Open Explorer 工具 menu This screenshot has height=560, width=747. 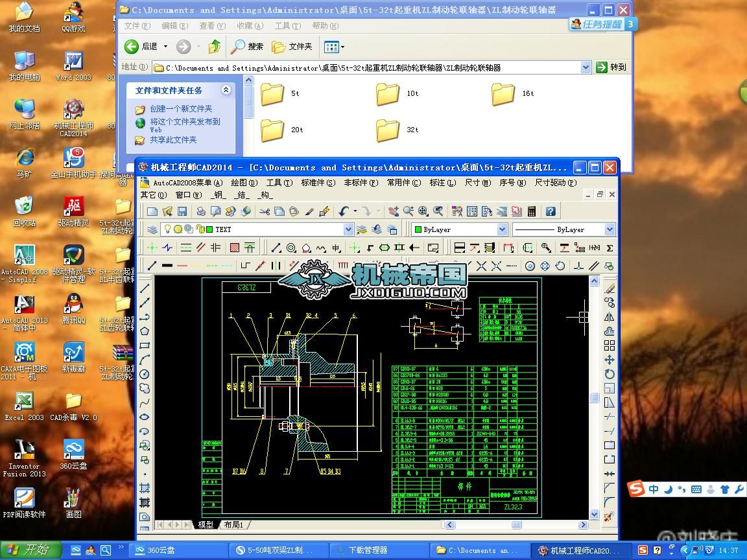tap(287, 26)
